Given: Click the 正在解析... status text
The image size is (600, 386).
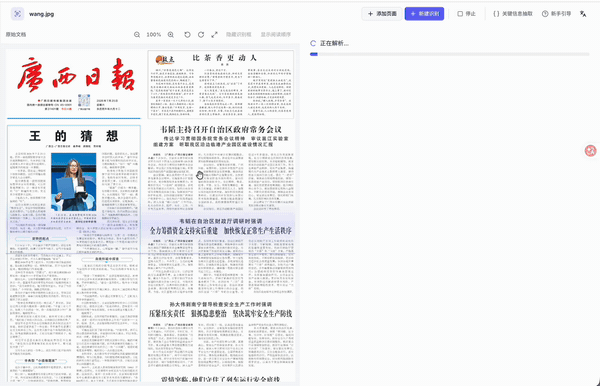Looking at the screenshot, I should [x=334, y=43].
